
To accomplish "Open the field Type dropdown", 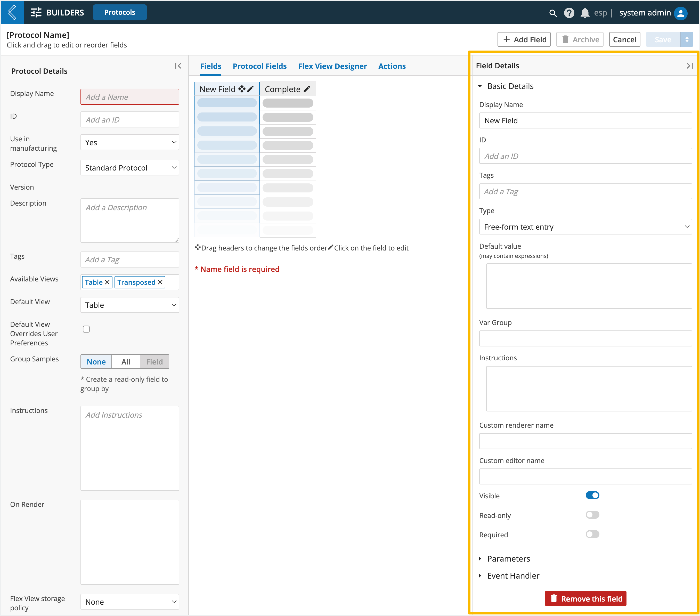I will 585,226.
